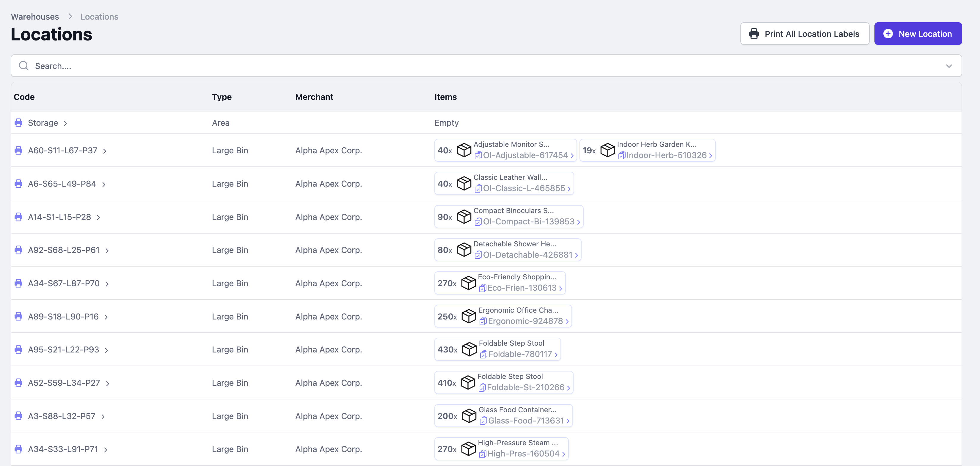The height and width of the screenshot is (466, 980).
Task: Open Indoor-Herb-510326 product link
Action: 667,156
